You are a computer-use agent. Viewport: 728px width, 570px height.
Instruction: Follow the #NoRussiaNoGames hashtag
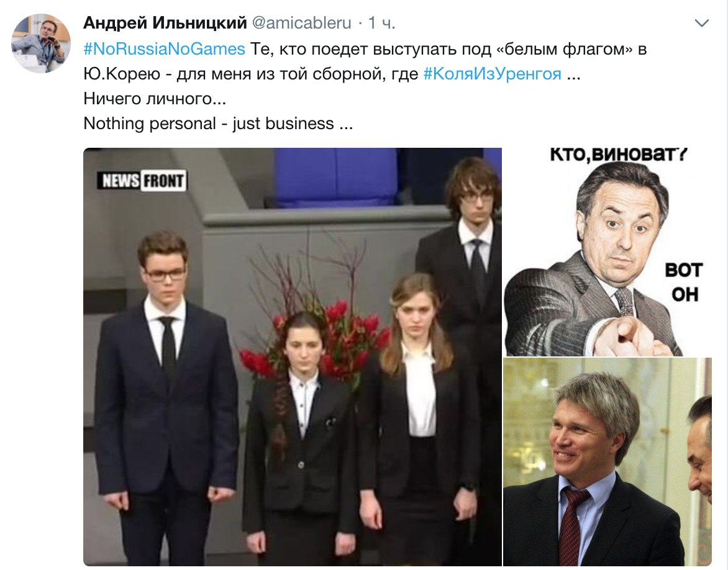(165, 48)
